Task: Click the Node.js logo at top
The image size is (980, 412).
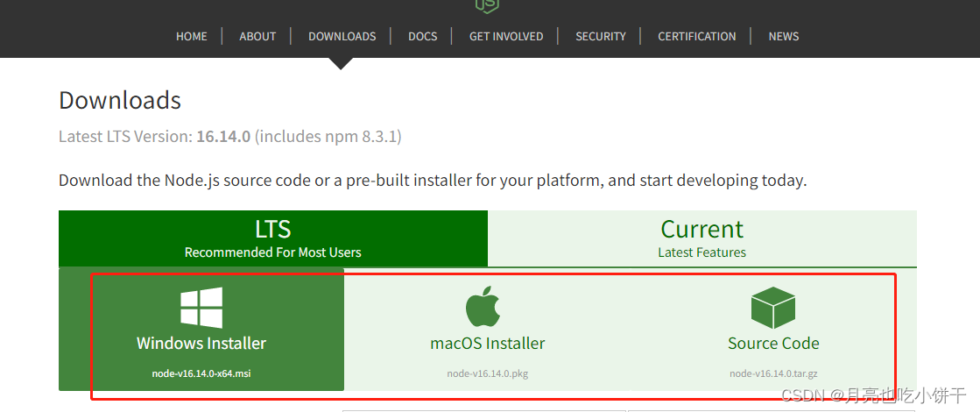Action: 488,5
